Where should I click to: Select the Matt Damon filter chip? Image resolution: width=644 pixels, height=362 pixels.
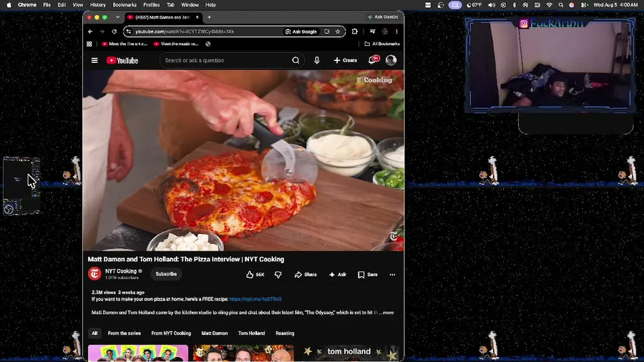pyautogui.click(x=215, y=333)
